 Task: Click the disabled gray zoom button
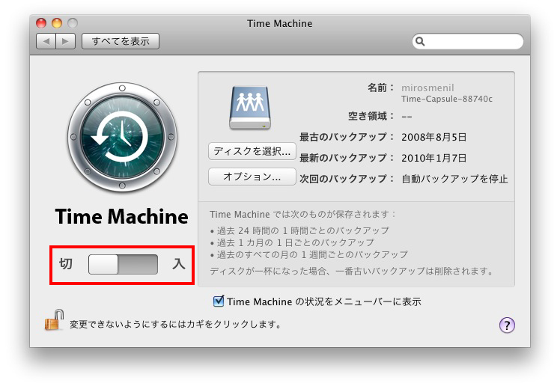pos(73,23)
